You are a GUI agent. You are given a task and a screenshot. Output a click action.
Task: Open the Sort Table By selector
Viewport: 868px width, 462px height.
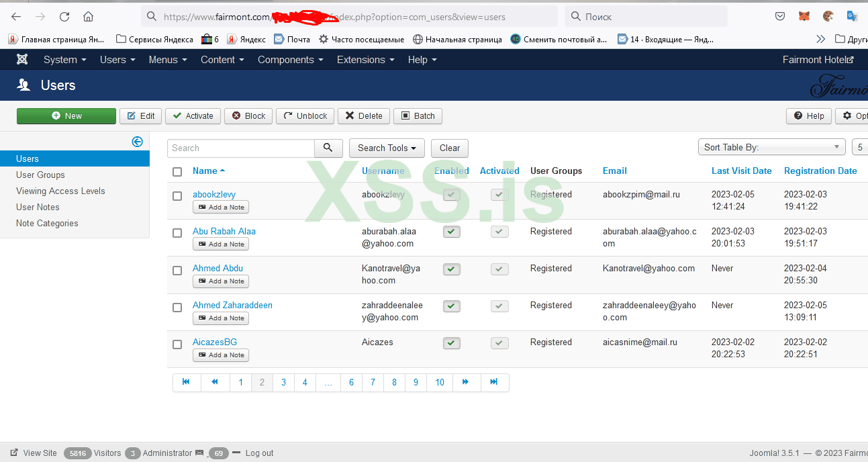coord(772,147)
